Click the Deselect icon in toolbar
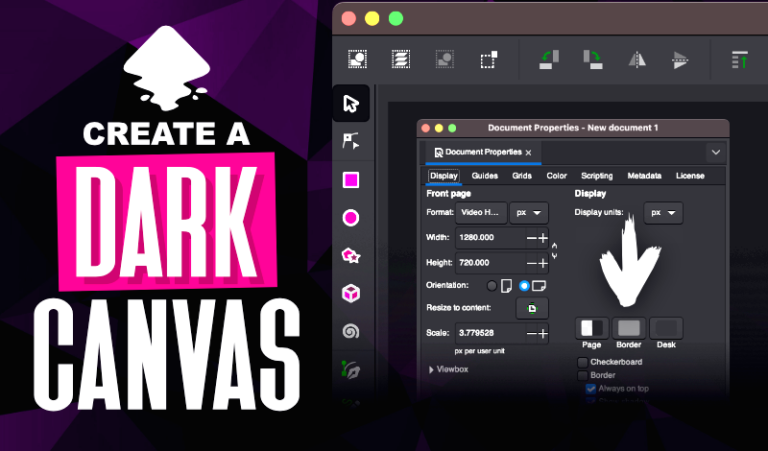Image resolution: width=768 pixels, height=451 pixels. tap(445, 59)
